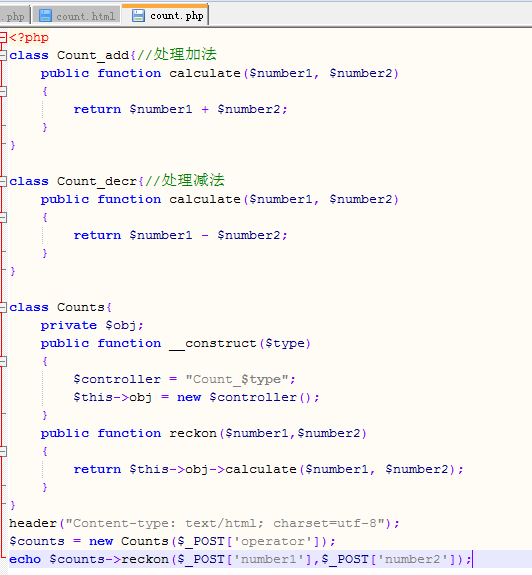532x575 pixels.
Task: Click the line return $number1 + $number2;
Action: pos(180,109)
